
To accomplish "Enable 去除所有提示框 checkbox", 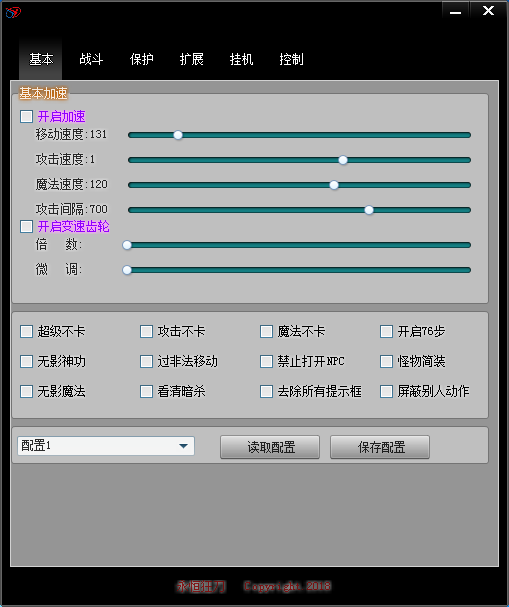I will [266, 391].
